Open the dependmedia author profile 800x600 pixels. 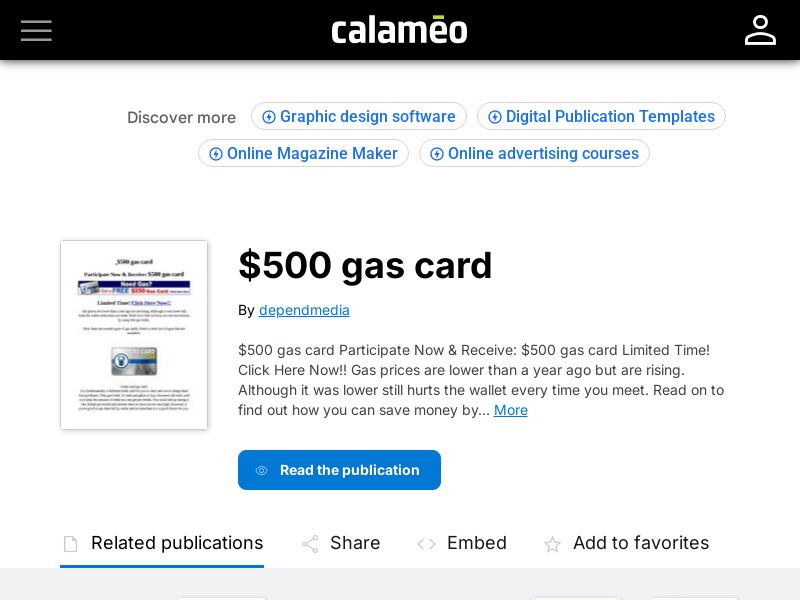click(x=304, y=310)
